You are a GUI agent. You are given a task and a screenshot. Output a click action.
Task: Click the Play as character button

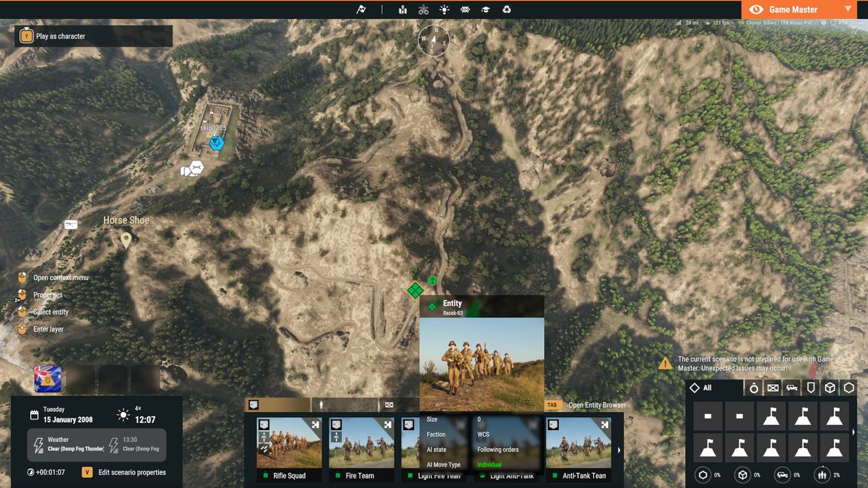pos(93,36)
